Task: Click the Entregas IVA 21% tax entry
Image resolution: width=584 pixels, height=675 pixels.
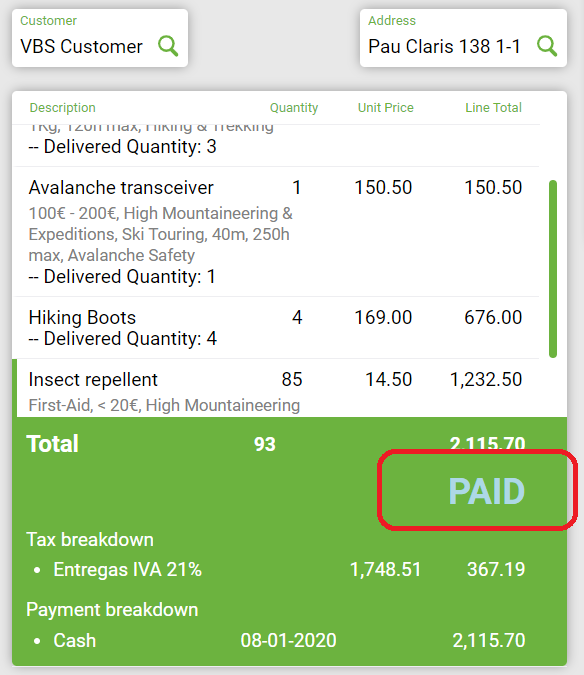Action: [127, 570]
